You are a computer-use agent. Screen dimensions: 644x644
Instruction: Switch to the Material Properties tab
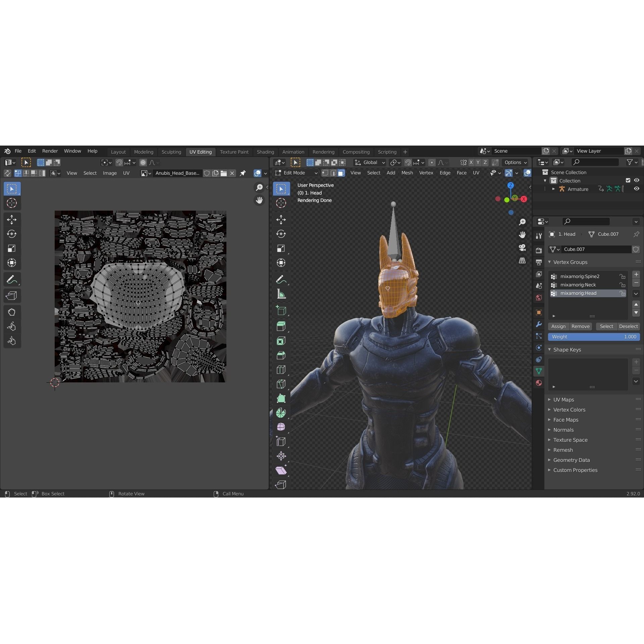[x=539, y=382]
